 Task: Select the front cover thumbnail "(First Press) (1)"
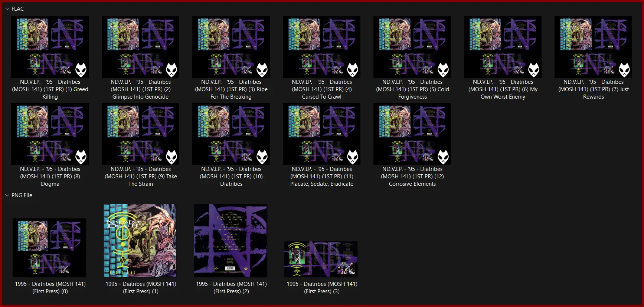(140, 240)
